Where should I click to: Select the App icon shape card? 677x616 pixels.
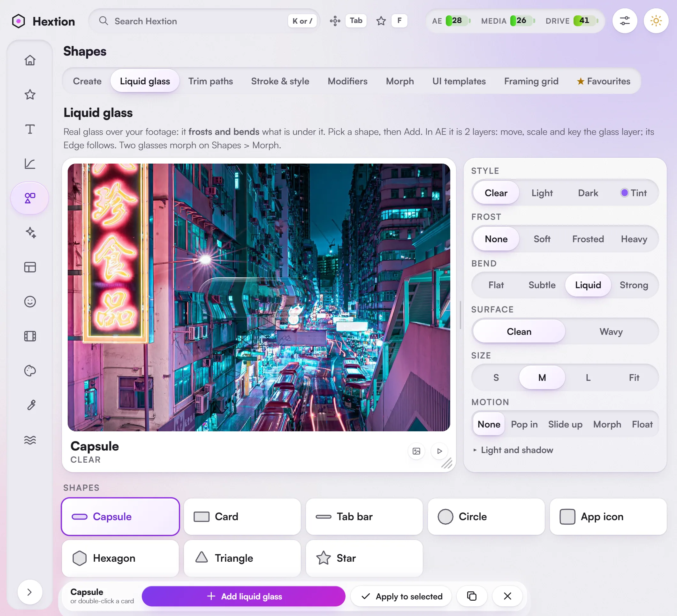(608, 517)
